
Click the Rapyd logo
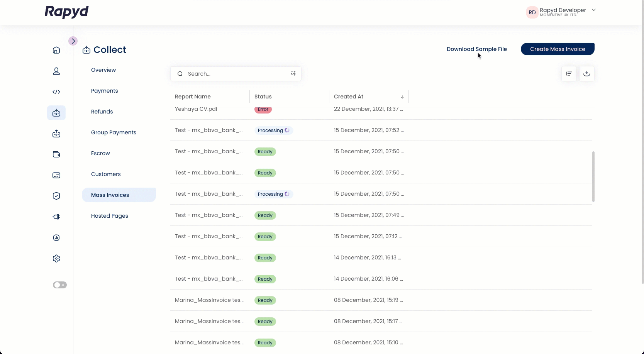point(67,12)
